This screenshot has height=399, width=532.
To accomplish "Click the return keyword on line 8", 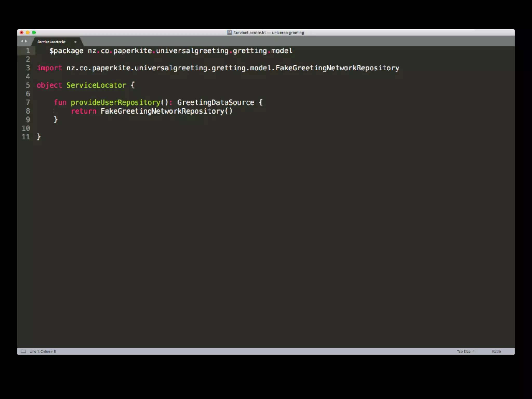I will 84,111.
